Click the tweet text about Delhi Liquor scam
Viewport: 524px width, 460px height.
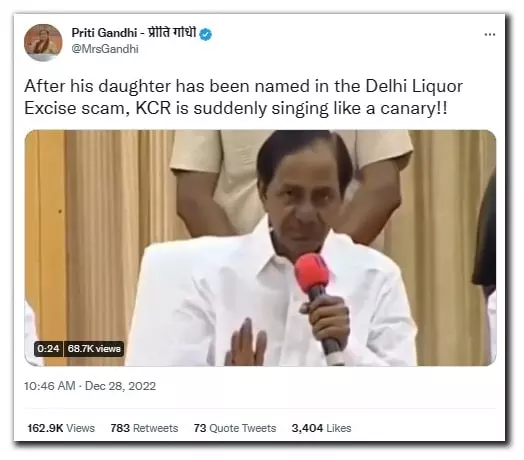point(244,97)
